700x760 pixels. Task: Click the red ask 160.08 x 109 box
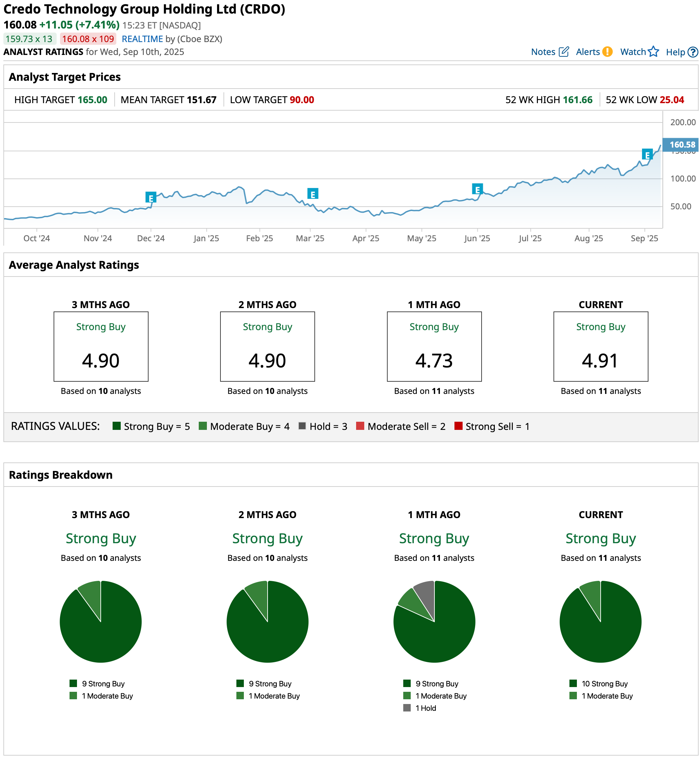pyautogui.click(x=88, y=39)
